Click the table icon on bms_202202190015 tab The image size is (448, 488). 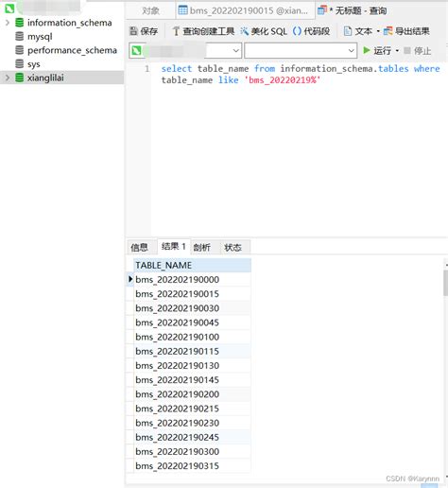coord(182,10)
